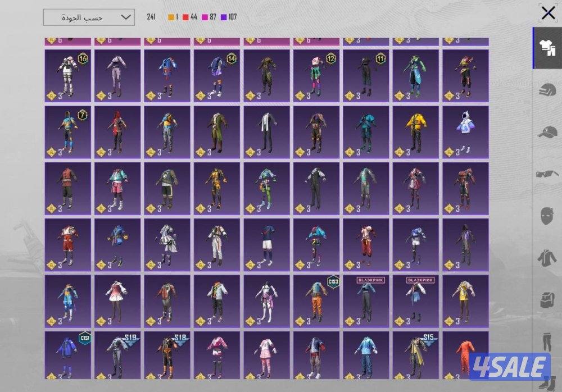Screen dimensions: 562x392
Task: Select the face mask category icon
Action: click(x=546, y=216)
